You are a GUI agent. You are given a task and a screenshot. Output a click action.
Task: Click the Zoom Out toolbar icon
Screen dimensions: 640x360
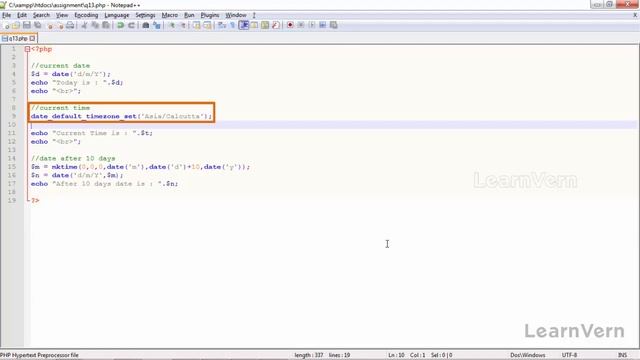[x=183, y=25]
